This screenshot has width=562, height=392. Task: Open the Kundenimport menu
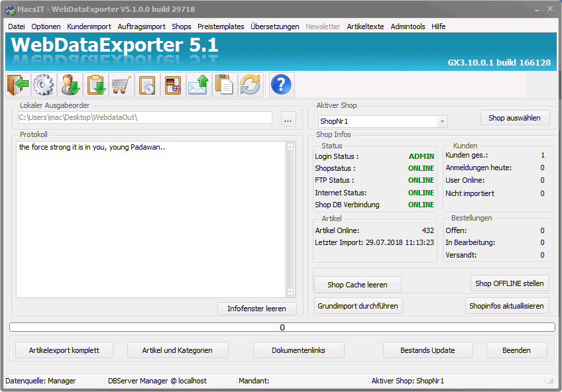click(x=89, y=26)
